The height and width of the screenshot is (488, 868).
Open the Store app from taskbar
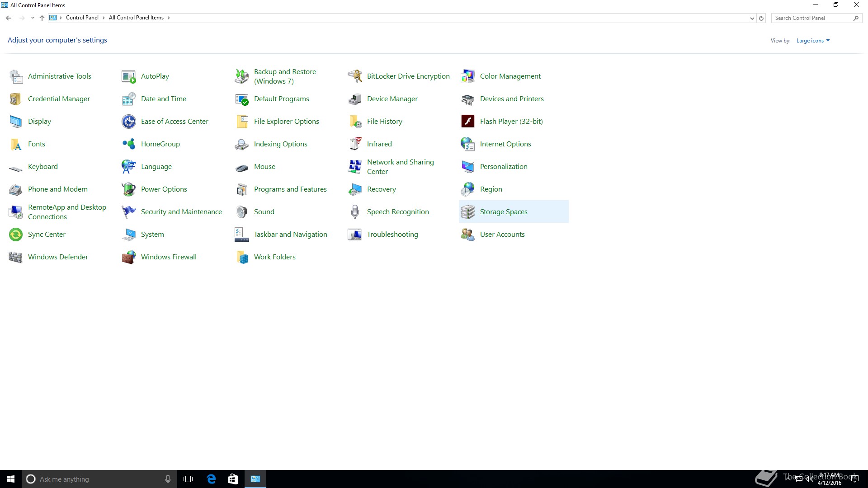coord(233,479)
